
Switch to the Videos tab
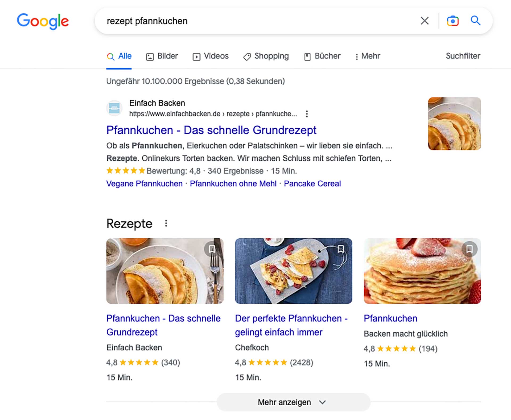(x=211, y=56)
